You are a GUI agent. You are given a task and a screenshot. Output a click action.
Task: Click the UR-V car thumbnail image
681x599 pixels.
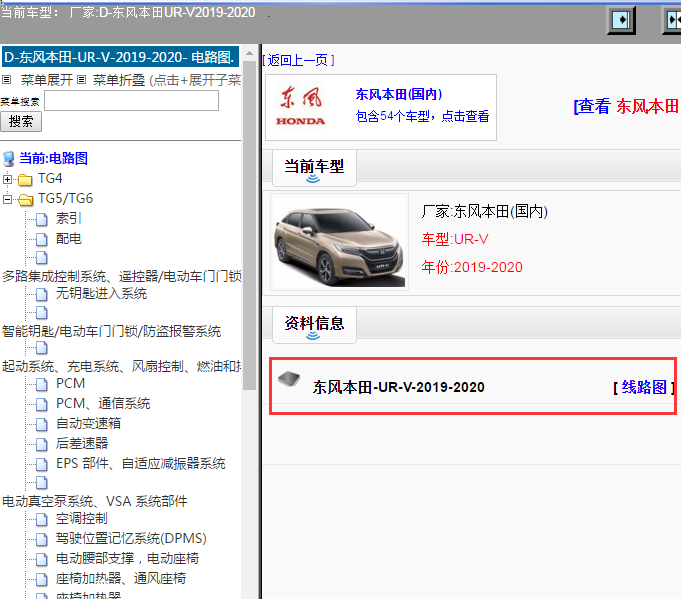pyautogui.click(x=339, y=242)
